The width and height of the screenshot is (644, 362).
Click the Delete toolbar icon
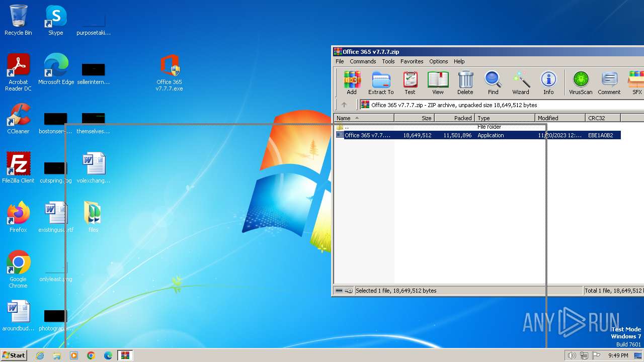tap(465, 83)
